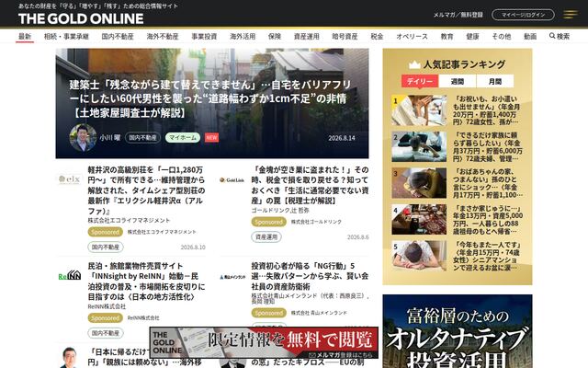Go to 国内不動産 in navigation bar
Viewport: 588px width, 368px height.
pyautogui.click(x=118, y=37)
